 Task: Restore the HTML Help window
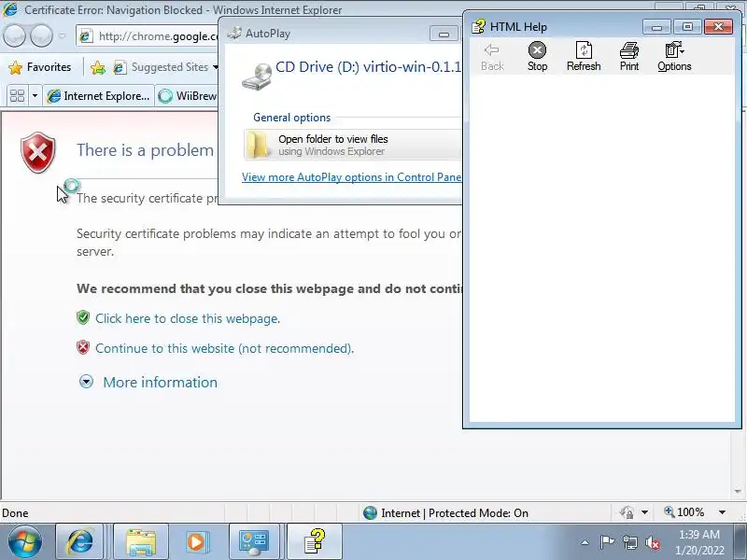point(687,27)
